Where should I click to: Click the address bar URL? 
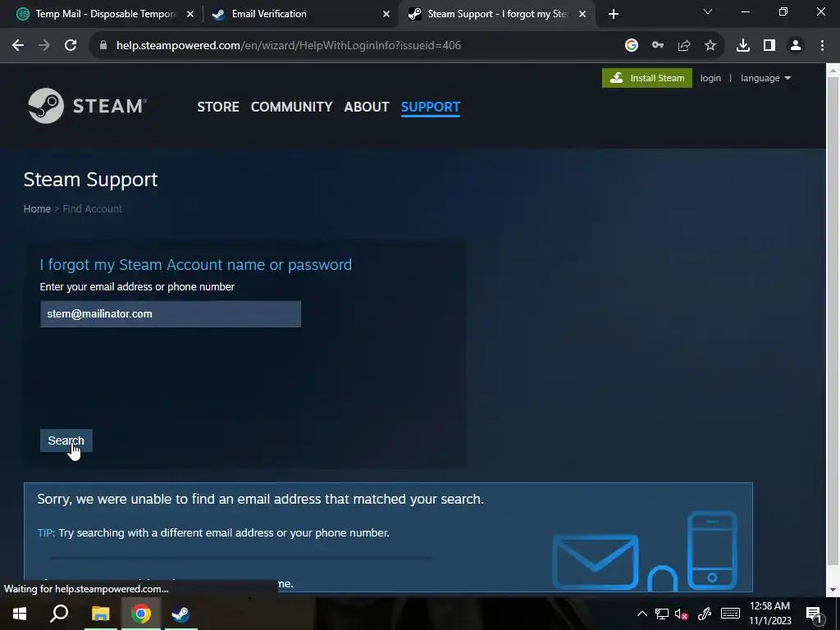tap(288, 46)
